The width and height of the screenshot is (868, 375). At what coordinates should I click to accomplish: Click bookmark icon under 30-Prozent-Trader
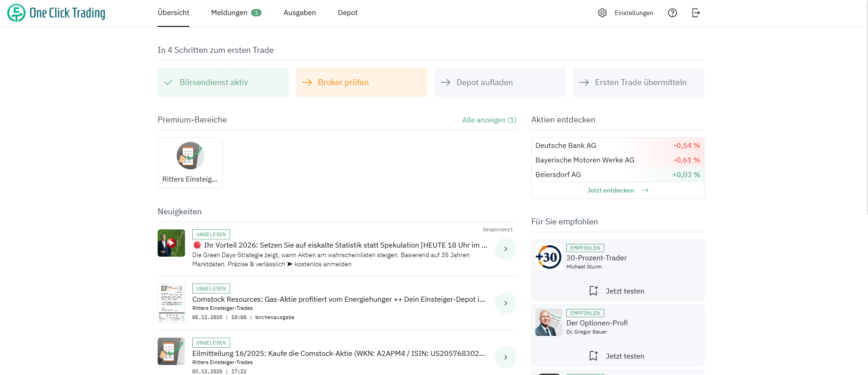point(593,291)
